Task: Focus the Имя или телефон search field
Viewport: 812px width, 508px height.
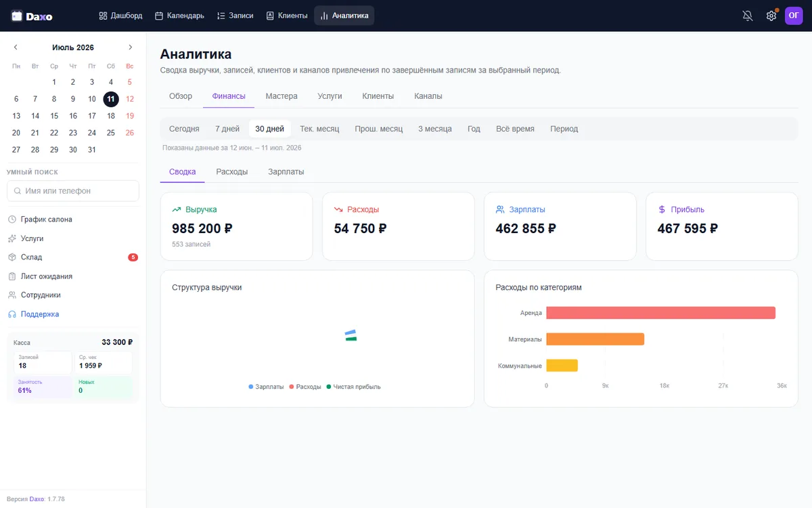Action: click(x=73, y=191)
